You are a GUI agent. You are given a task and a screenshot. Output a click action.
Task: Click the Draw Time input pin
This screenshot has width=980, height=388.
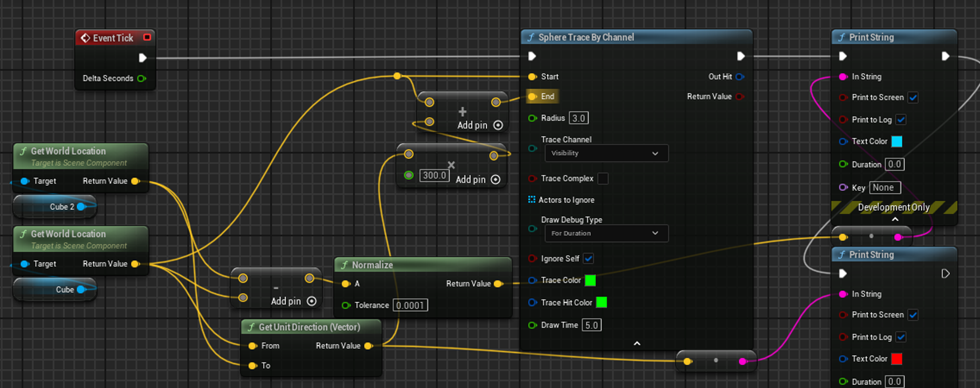pos(532,325)
